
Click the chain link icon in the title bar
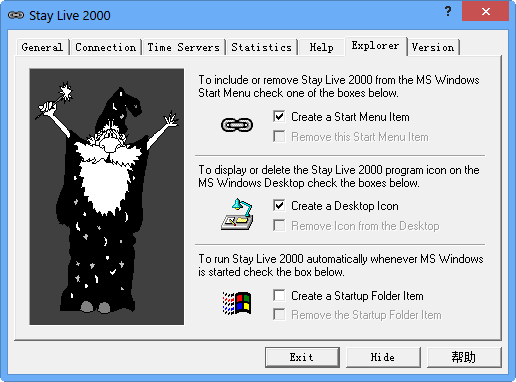point(16,15)
